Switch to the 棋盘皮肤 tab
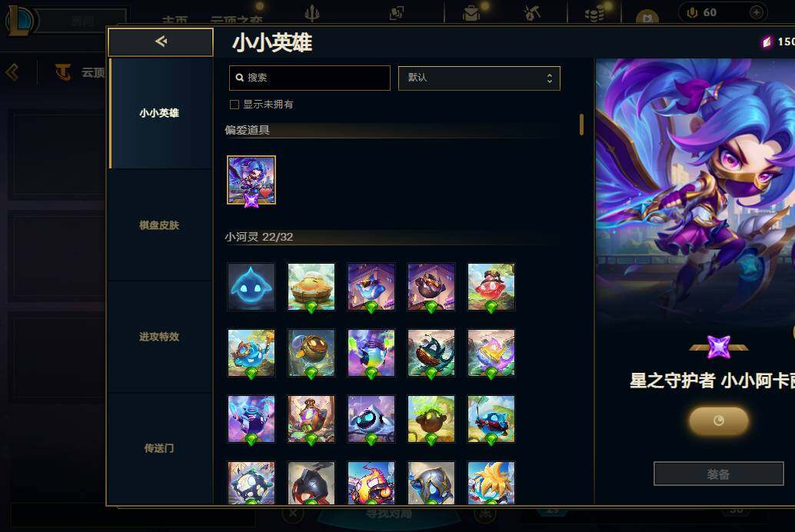The width and height of the screenshot is (795, 532). point(159,224)
